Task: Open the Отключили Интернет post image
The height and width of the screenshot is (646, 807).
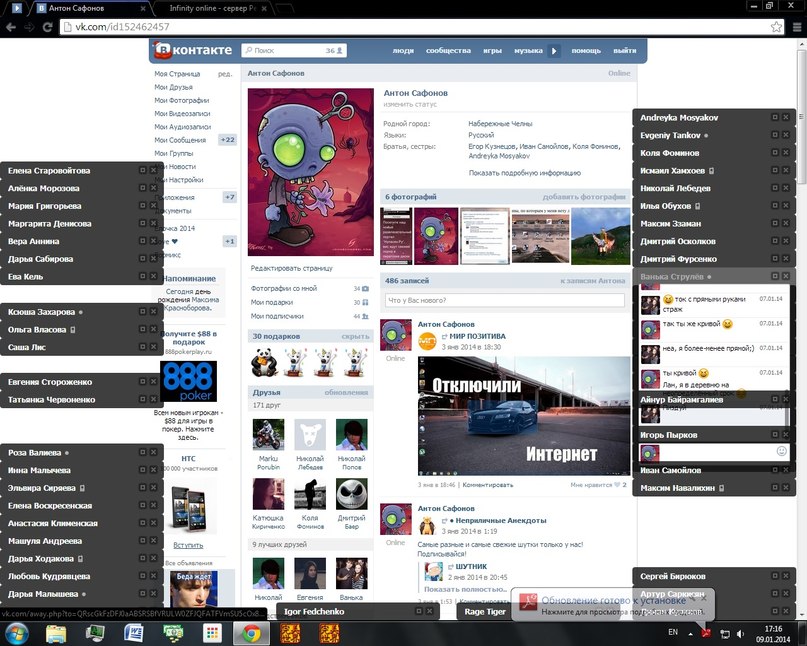Action: pos(524,416)
